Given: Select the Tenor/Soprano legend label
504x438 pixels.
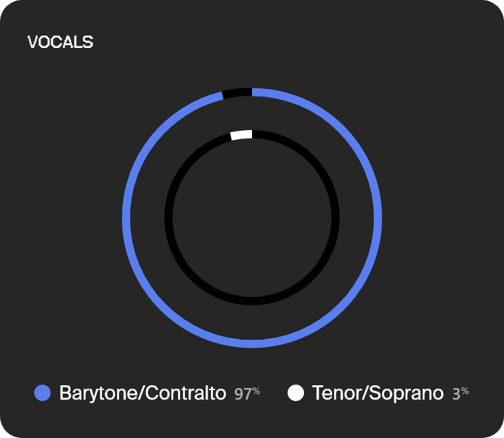Looking at the screenshot, I should coord(378,393).
